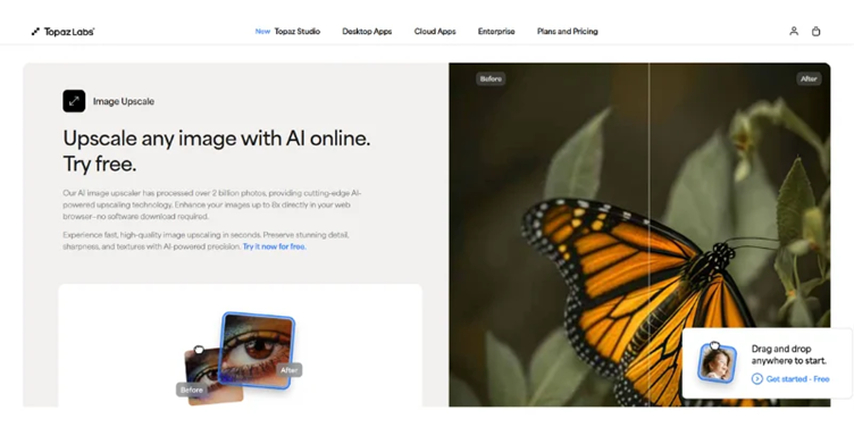Open the Desktop Apps menu

coord(367,32)
